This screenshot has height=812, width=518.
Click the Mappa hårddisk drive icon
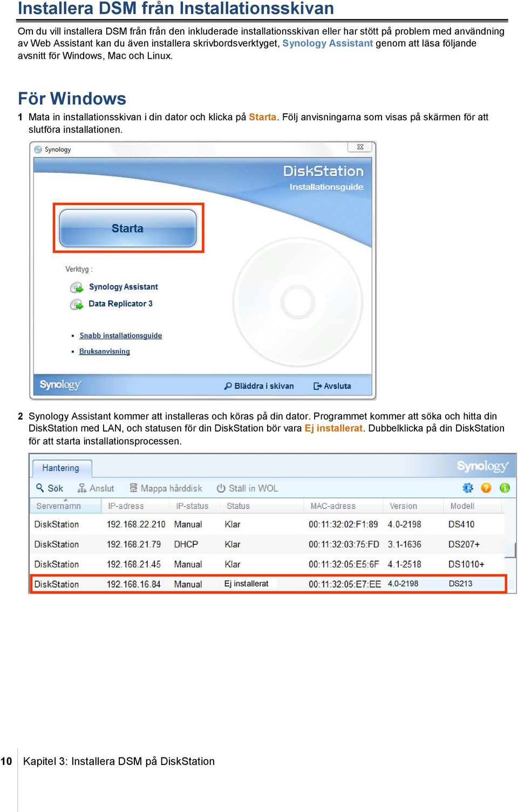click(x=133, y=488)
